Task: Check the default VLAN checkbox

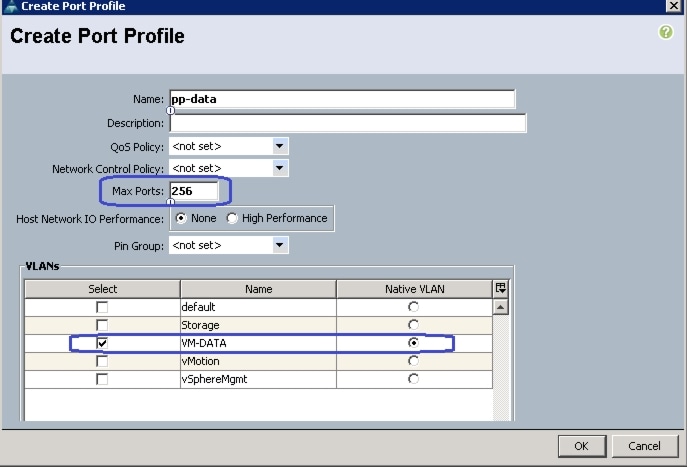Action: (102, 307)
